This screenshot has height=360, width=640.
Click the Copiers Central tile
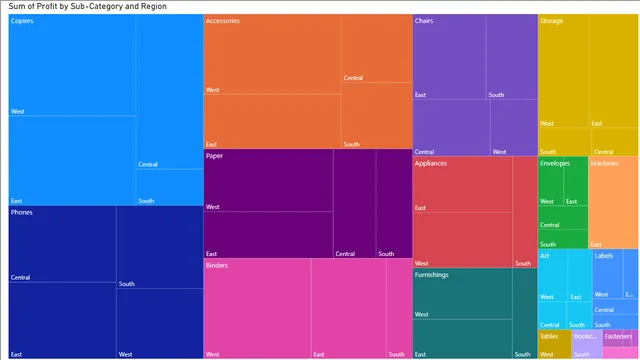tap(170, 91)
